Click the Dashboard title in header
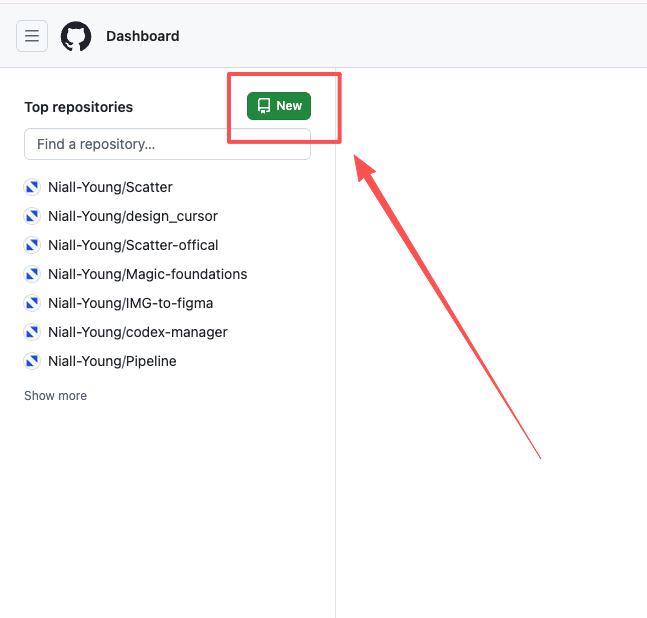 click(143, 36)
